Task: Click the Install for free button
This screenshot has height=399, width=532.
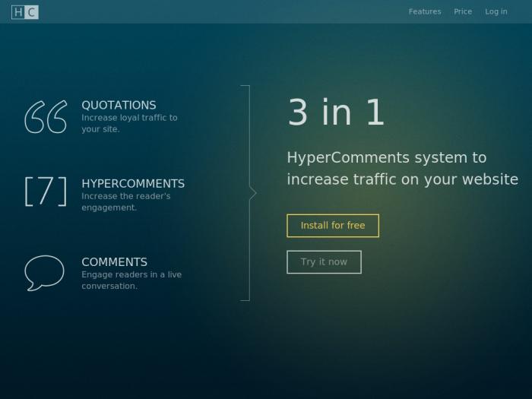Action: click(x=333, y=226)
